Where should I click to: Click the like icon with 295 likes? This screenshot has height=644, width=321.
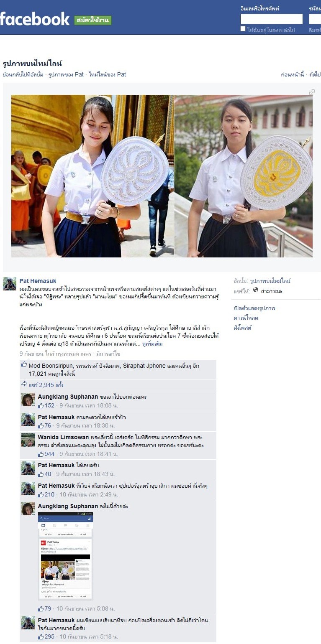pyautogui.click(x=41, y=636)
